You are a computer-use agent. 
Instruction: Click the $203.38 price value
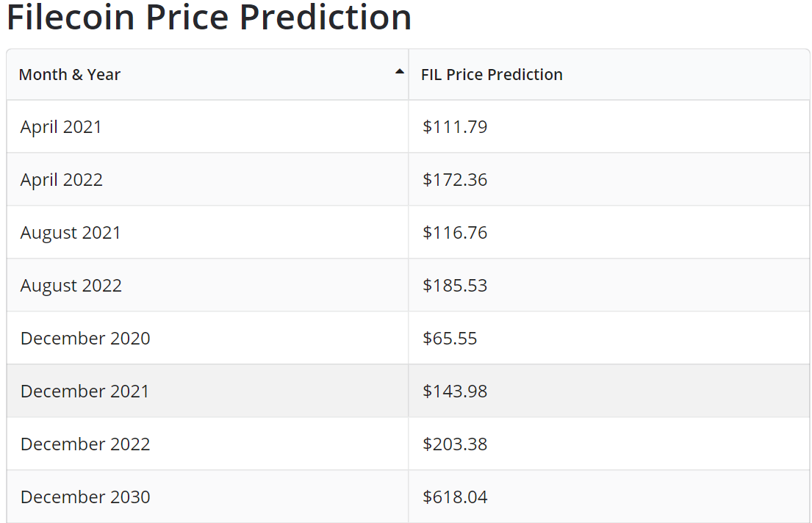pyautogui.click(x=455, y=444)
